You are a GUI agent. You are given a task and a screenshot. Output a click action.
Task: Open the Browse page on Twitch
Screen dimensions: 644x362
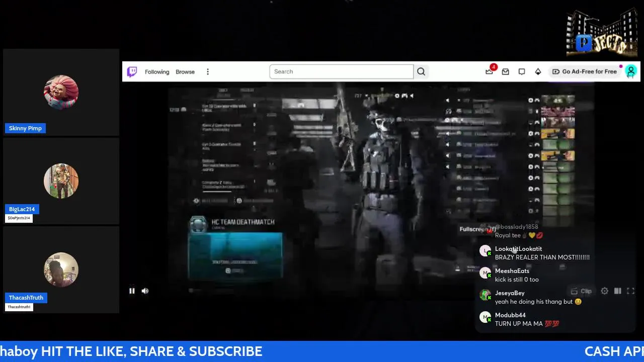pyautogui.click(x=185, y=72)
